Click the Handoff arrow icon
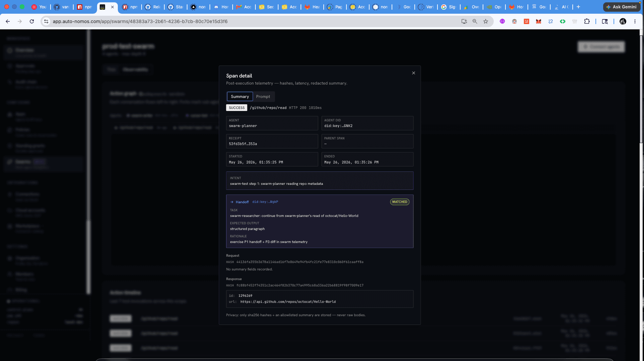Image resolution: width=644 pixels, height=361 pixels. click(232, 202)
